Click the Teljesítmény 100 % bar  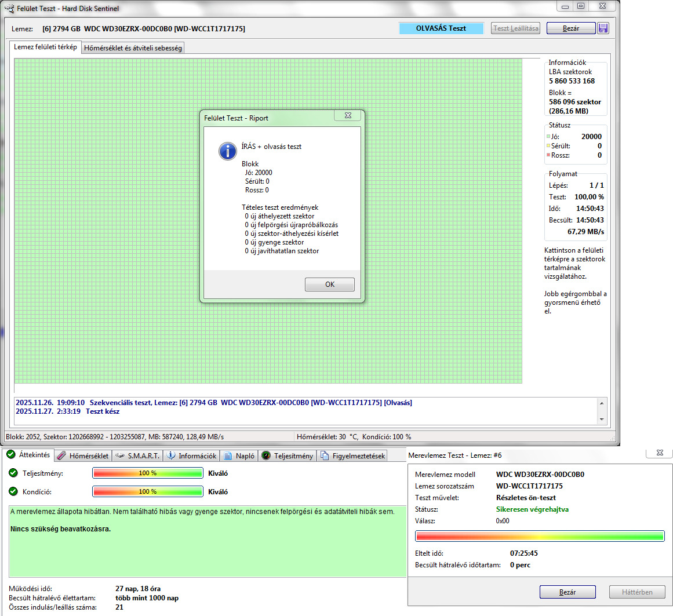[148, 473]
